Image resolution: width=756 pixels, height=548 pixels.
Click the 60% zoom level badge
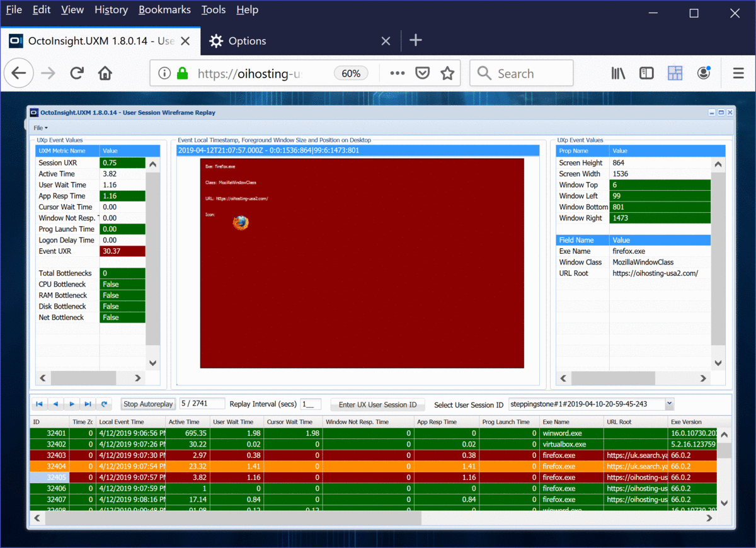pos(351,74)
